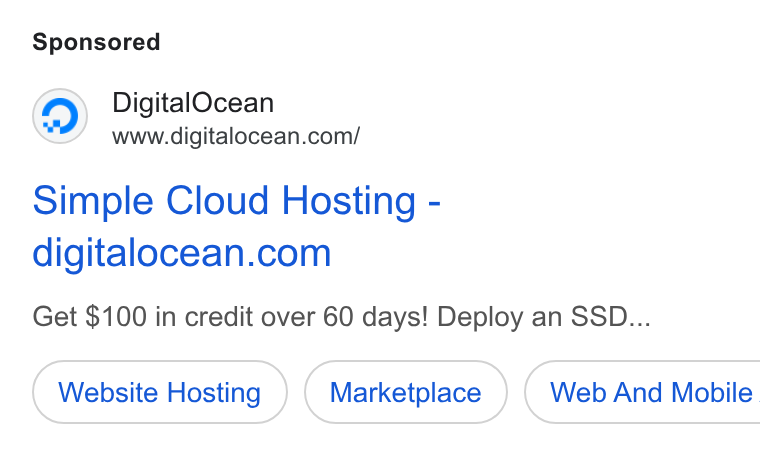Open the Simple Cloud Hosting ad headline
Image resolution: width=760 pixels, height=456 pixels.
[237, 226]
